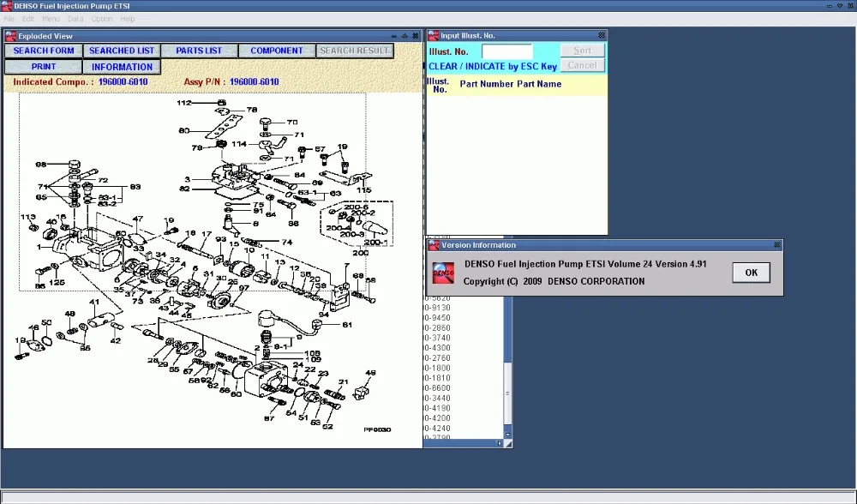Open the Option menu
Viewport: 857px width, 504px height.
[x=101, y=19]
